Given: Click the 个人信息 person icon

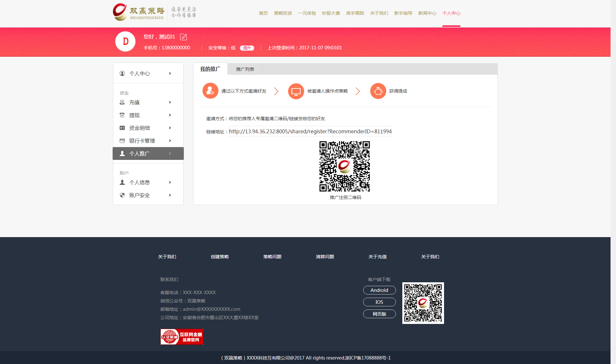Looking at the screenshot, I should (x=122, y=182).
